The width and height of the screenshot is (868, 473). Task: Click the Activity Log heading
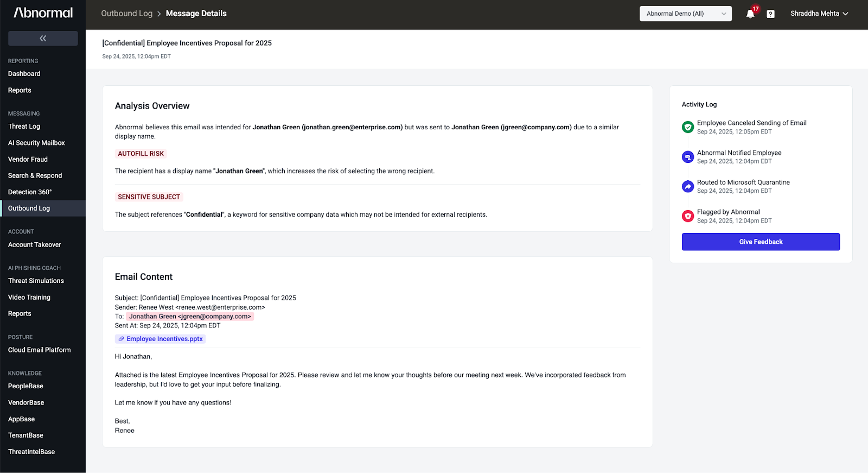pos(699,104)
